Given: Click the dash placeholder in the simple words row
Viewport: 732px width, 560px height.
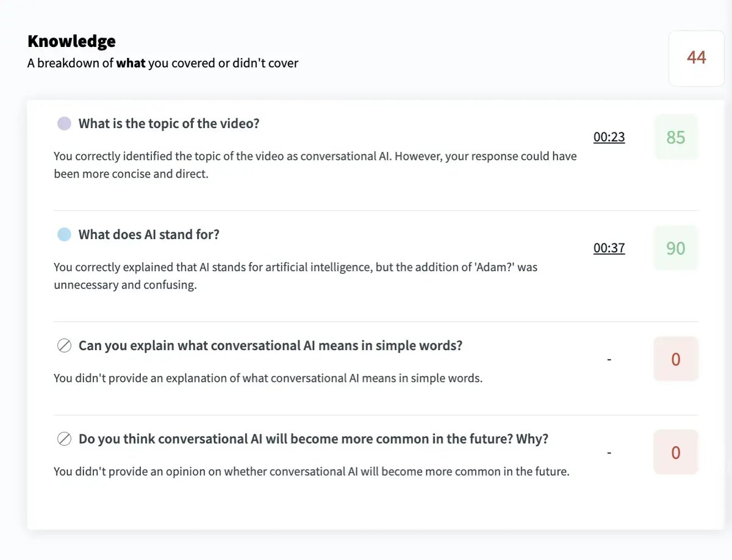Looking at the screenshot, I should pos(609,359).
